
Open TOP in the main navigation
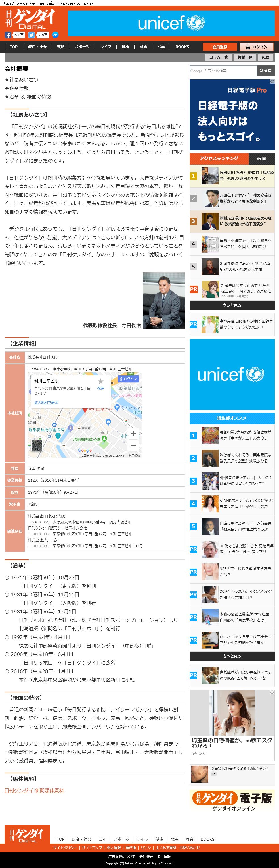14,47
